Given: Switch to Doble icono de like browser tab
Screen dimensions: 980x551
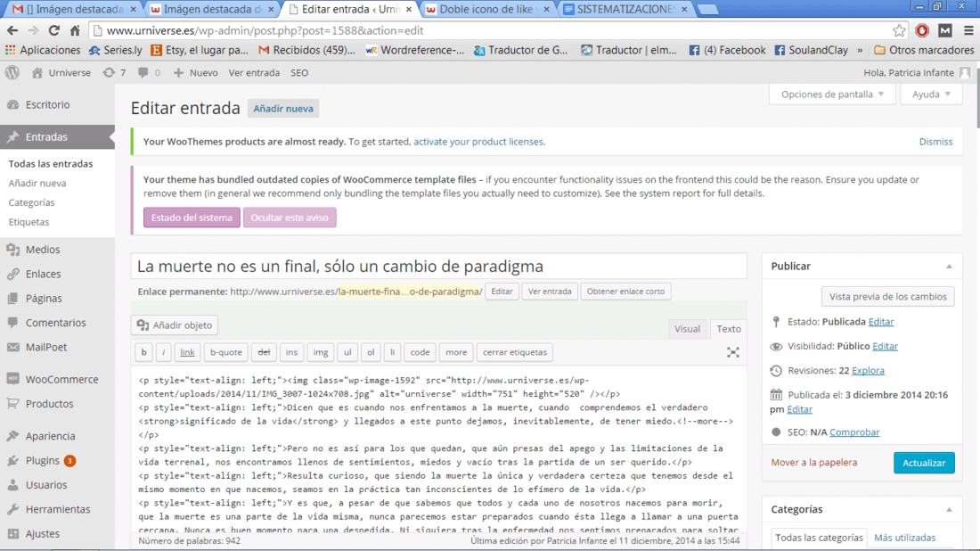Looking at the screenshot, I should click(x=487, y=10).
